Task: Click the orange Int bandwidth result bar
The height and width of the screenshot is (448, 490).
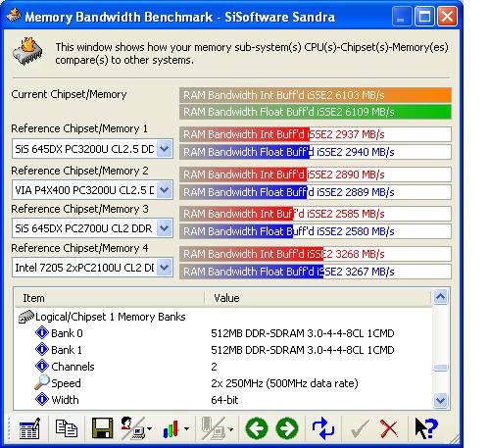Action: 316,95
